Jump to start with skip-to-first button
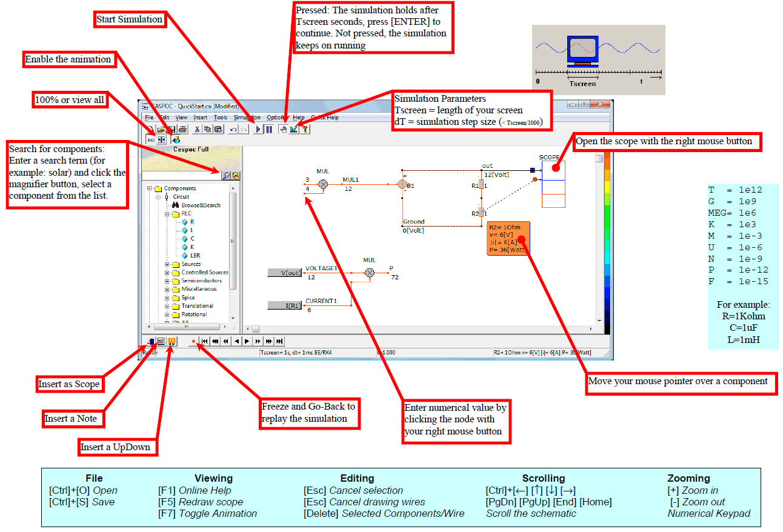Viewport: 783px width, 532px height. [205, 341]
